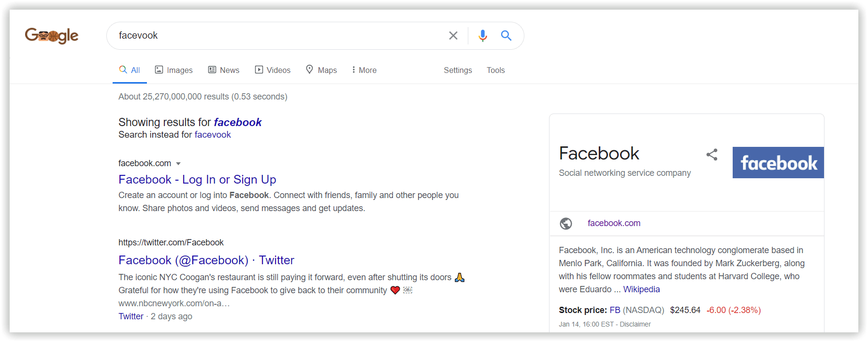Screen dimensions: 868x342
Task: Submit search using the magnifying glass icon
Action: (x=506, y=35)
